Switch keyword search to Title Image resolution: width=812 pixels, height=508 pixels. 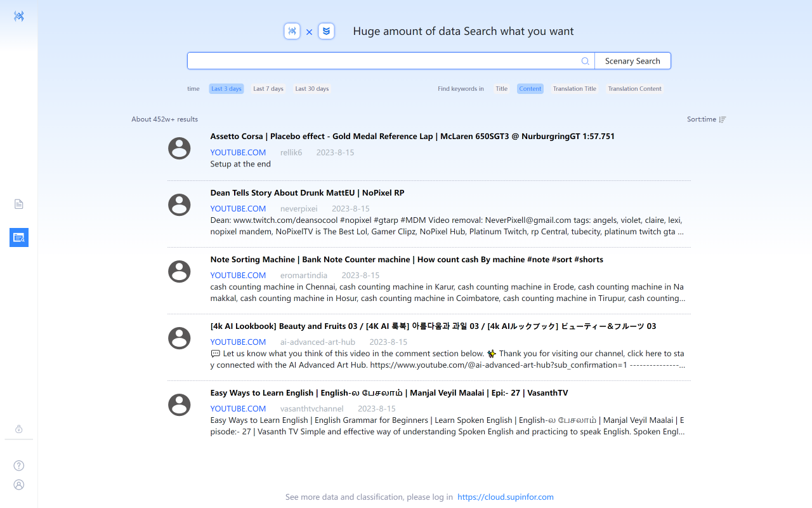pos(502,88)
